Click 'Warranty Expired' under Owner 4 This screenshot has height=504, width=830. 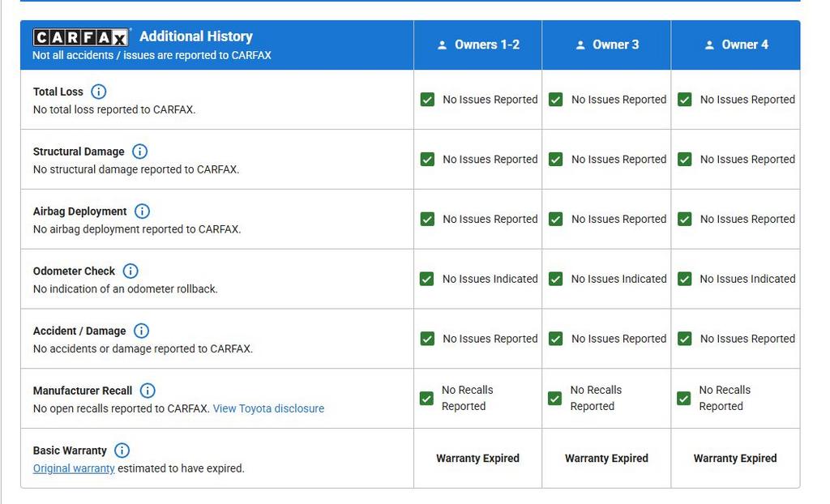click(735, 459)
